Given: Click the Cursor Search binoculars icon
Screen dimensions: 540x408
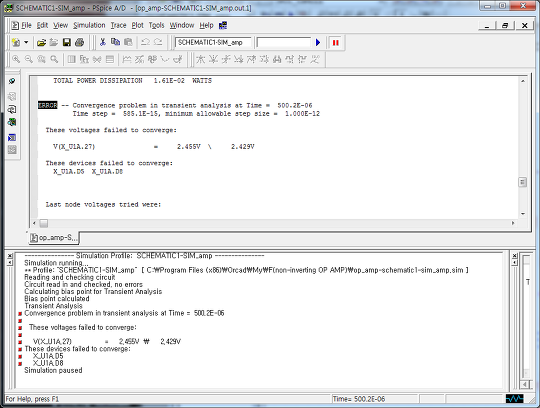Looking at the screenshot, I should tap(277, 60).
